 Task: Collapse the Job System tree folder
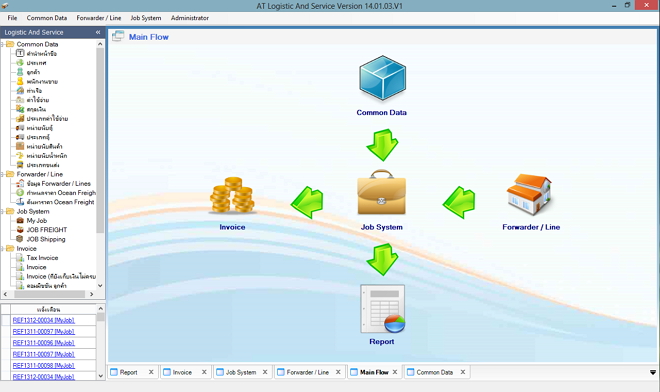coord(3,211)
